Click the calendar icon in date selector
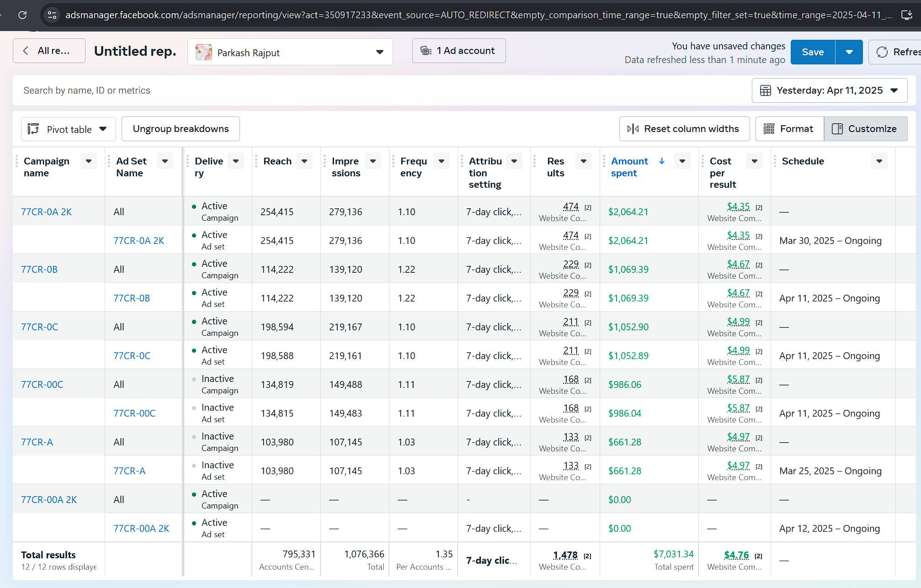Viewport: 921px width, 588px height. pos(765,90)
